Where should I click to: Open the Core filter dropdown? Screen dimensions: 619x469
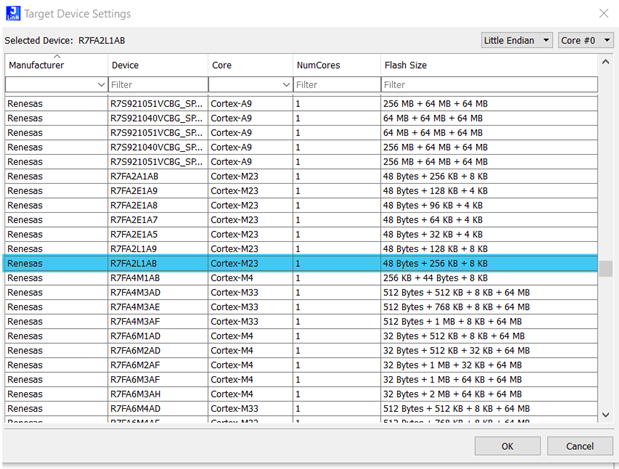(x=286, y=84)
